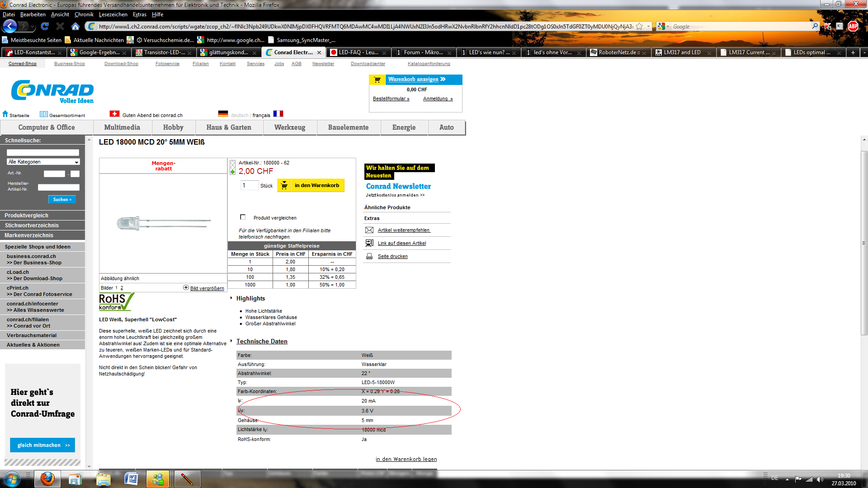868x488 pixels.
Task: Click the envelope icon for Artikel weiterempfehlen
Action: pos(369,230)
